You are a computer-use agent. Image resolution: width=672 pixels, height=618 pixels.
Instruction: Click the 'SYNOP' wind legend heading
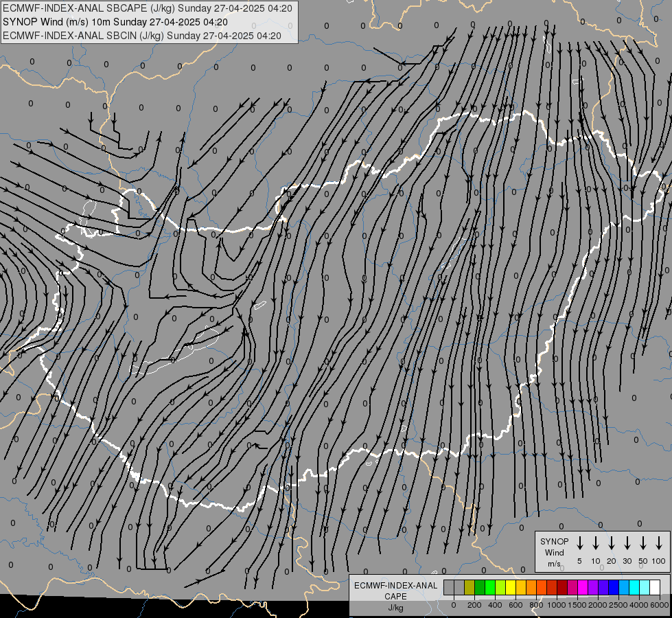click(x=554, y=541)
